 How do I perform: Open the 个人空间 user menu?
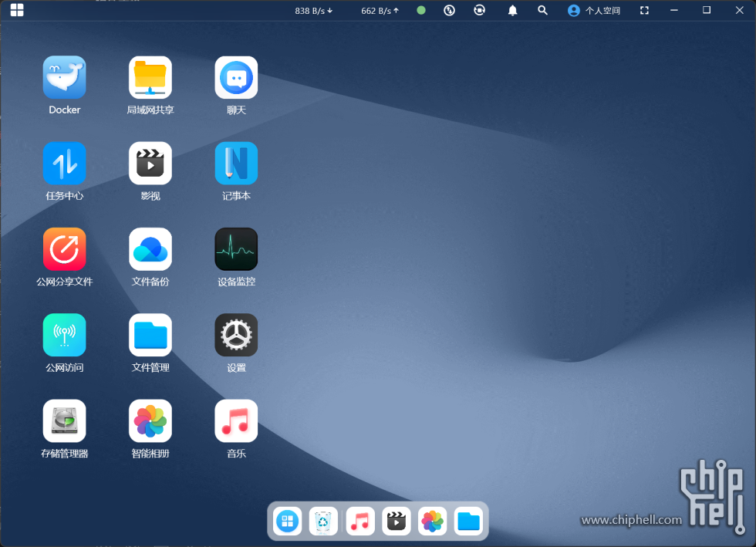(594, 11)
